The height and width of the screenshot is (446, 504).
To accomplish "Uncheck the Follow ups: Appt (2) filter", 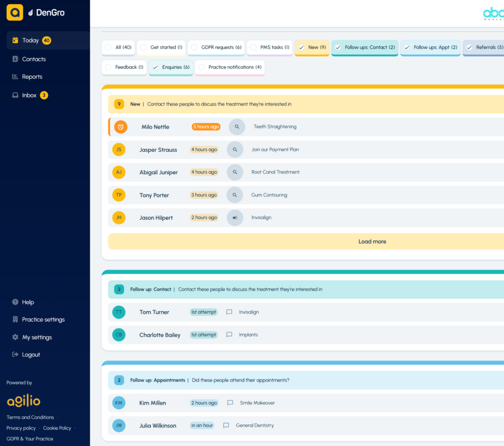I will pos(430,48).
